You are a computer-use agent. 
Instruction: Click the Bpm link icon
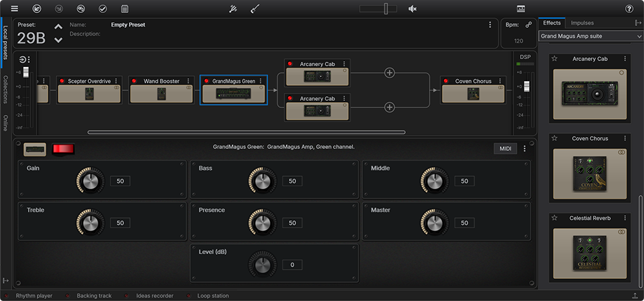tap(528, 25)
